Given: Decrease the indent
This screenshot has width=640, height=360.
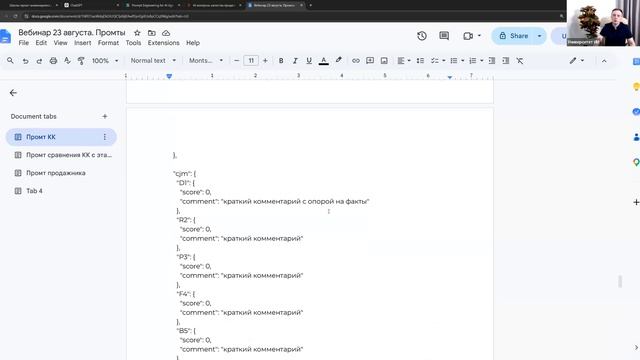Looking at the screenshot, I should pyautogui.click(x=492, y=60).
